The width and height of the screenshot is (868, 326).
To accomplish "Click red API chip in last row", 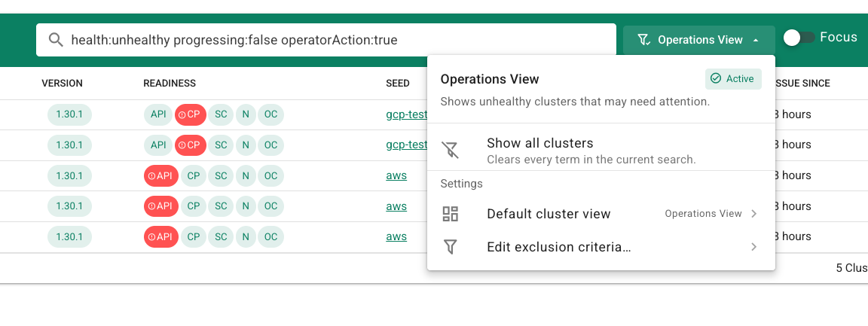I will 161,236.
